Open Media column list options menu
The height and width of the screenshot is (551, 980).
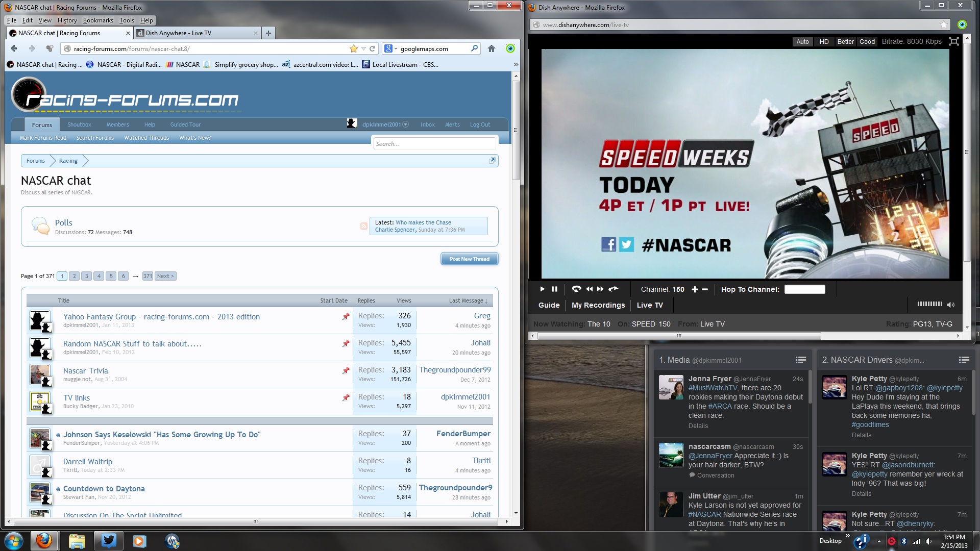coord(800,360)
